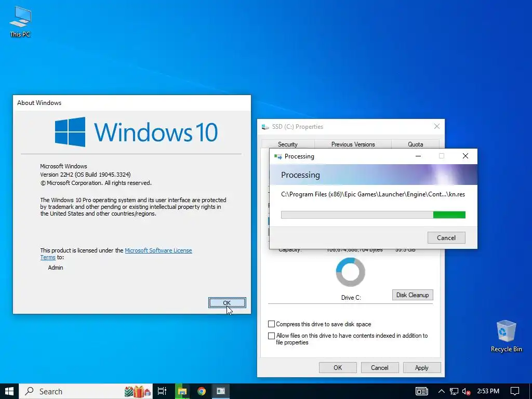Switch to the Previous Versions tab
532x399 pixels.
[353, 144]
